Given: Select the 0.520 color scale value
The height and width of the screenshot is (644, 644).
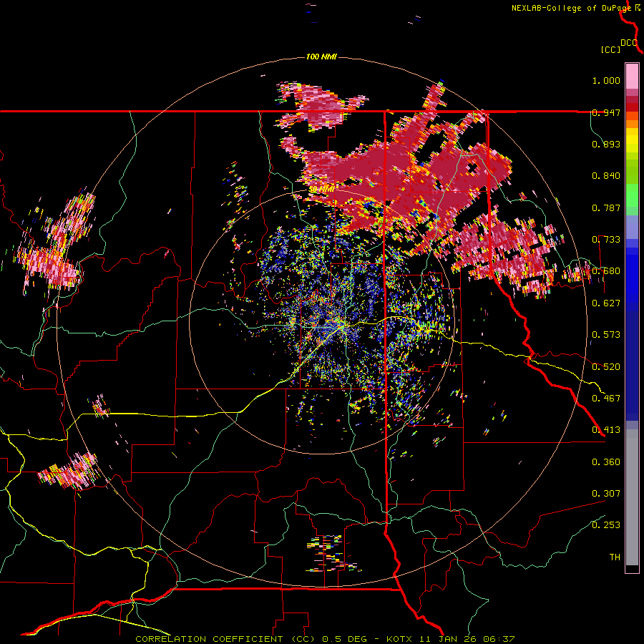Looking at the screenshot, I should point(606,367).
